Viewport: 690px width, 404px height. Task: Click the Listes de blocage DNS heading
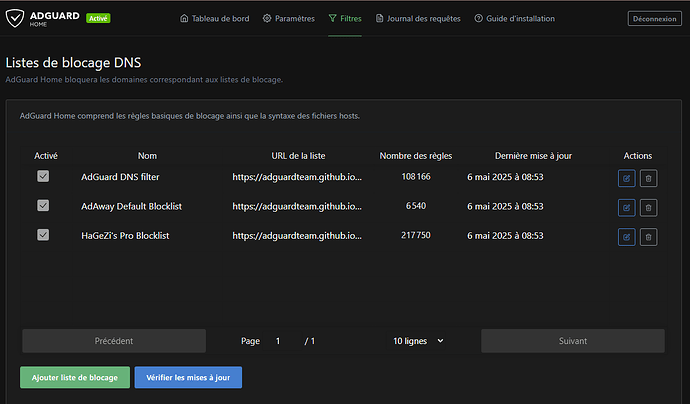[x=73, y=62]
